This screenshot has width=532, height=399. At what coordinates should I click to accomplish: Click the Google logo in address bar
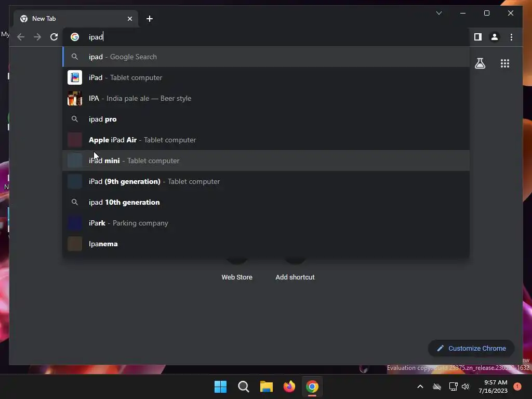(x=75, y=37)
